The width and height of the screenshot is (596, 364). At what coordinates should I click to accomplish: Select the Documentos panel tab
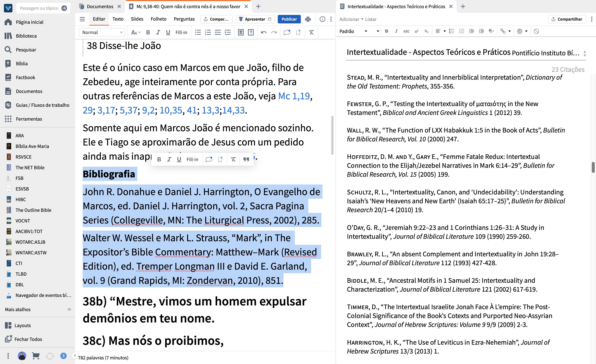click(x=100, y=7)
